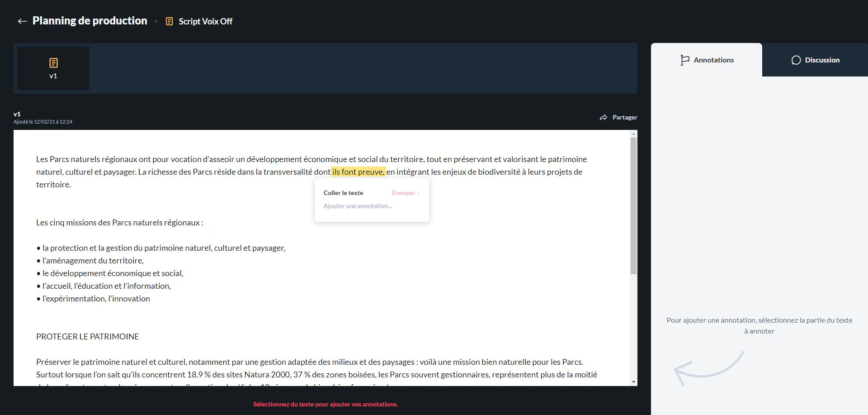
Task: Click the 'Script Voix Off' title text
Action: point(206,22)
